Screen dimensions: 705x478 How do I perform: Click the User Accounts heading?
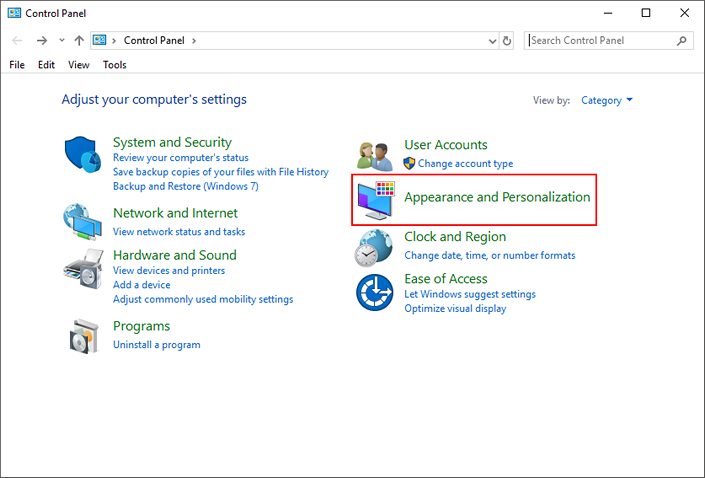click(x=446, y=145)
